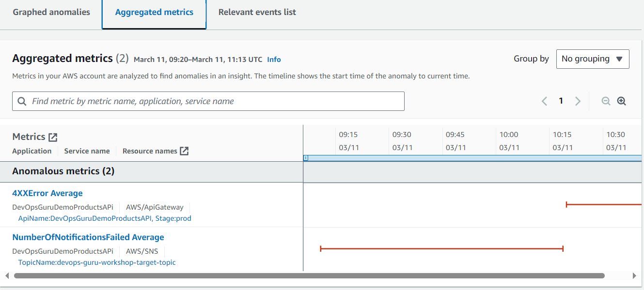Image resolution: width=644 pixels, height=290 pixels.
Task: Open Resource names external link icon
Action: tap(184, 151)
